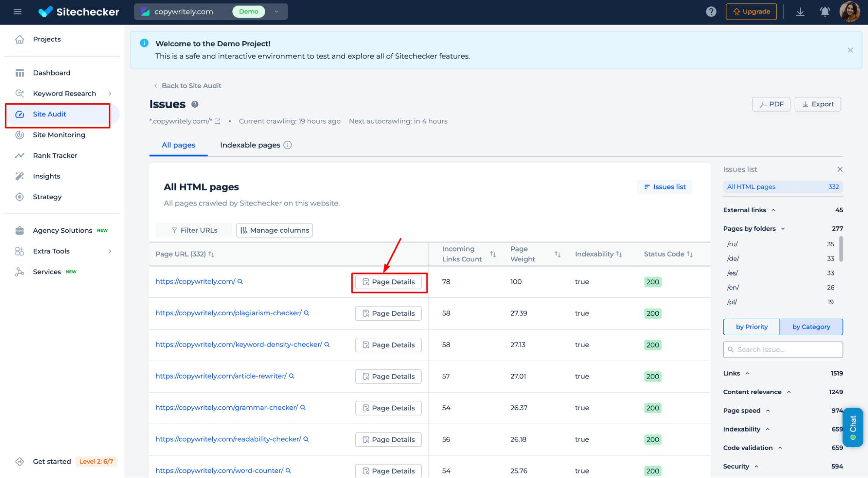Image resolution: width=868 pixels, height=478 pixels.
Task: Click the download icon in top bar
Action: pyautogui.click(x=800, y=12)
